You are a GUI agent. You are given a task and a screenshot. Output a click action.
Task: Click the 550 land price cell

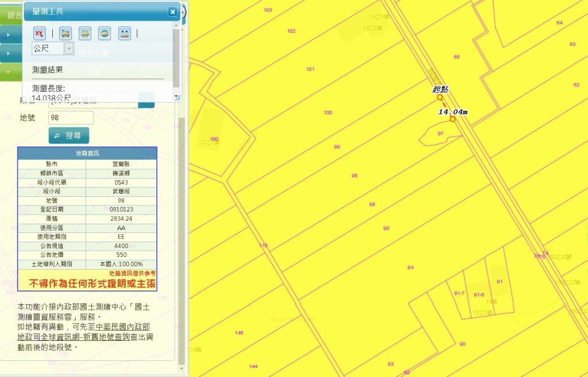[x=121, y=255]
